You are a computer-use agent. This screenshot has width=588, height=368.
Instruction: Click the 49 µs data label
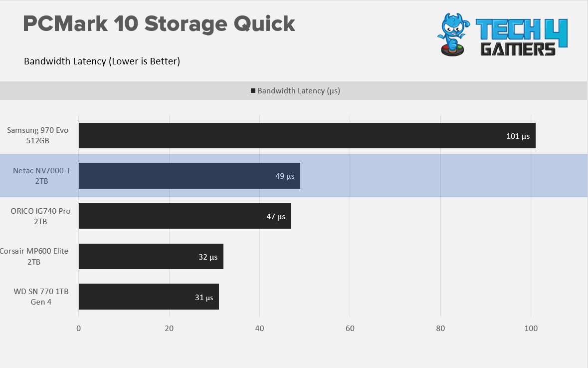285,176
